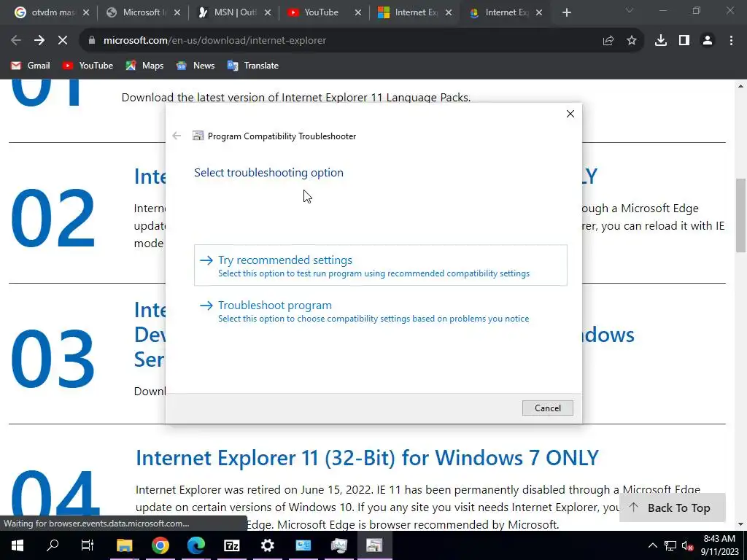Open a new browser tab
The height and width of the screenshot is (560, 747).
566,13
